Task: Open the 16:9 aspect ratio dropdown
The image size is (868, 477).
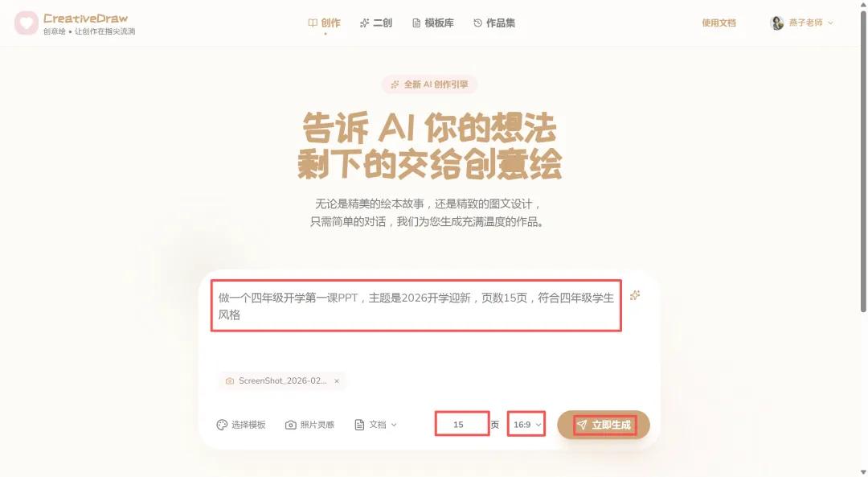Action: pos(526,425)
